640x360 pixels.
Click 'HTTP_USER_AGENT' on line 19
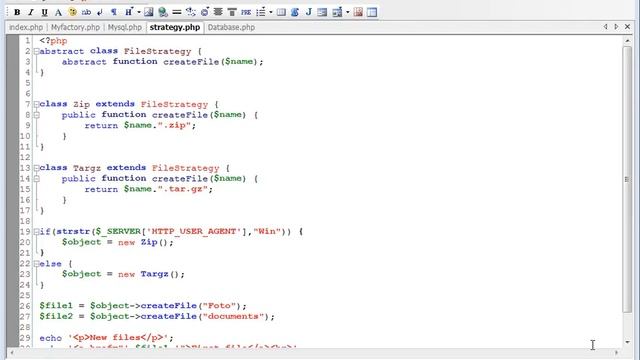(x=193, y=232)
